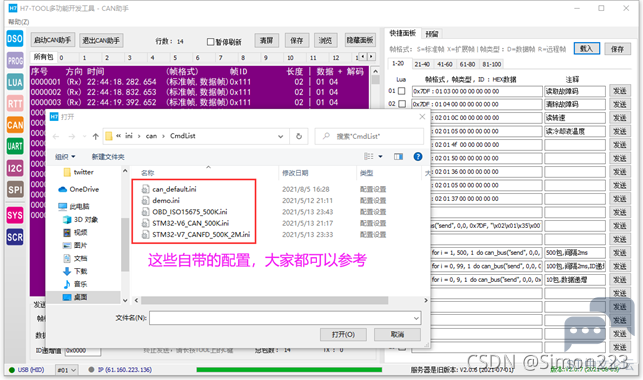Change the file view layout icon

(369, 156)
